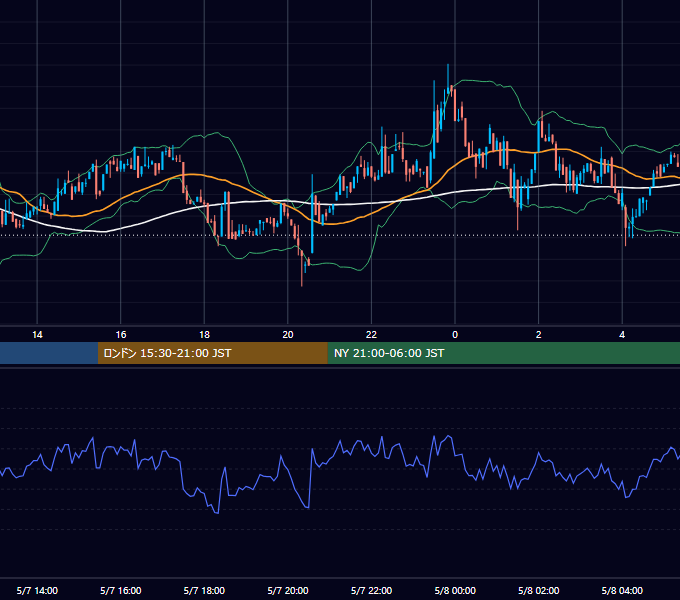The width and height of the screenshot is (680, 600).
Task: Select the 0 hour label on time axis
Action: pos(455,335)
